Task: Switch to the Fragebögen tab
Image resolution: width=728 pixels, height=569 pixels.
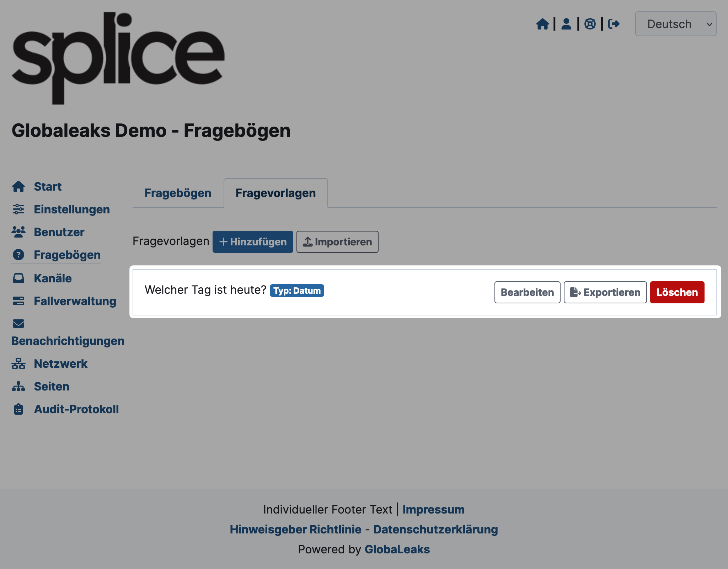Action: tap(178, 193)
